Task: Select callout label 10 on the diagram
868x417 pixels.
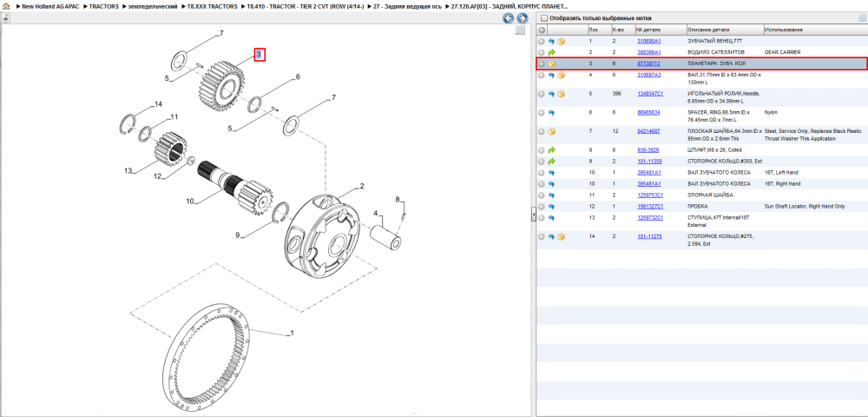Action: tap(190, 202)
